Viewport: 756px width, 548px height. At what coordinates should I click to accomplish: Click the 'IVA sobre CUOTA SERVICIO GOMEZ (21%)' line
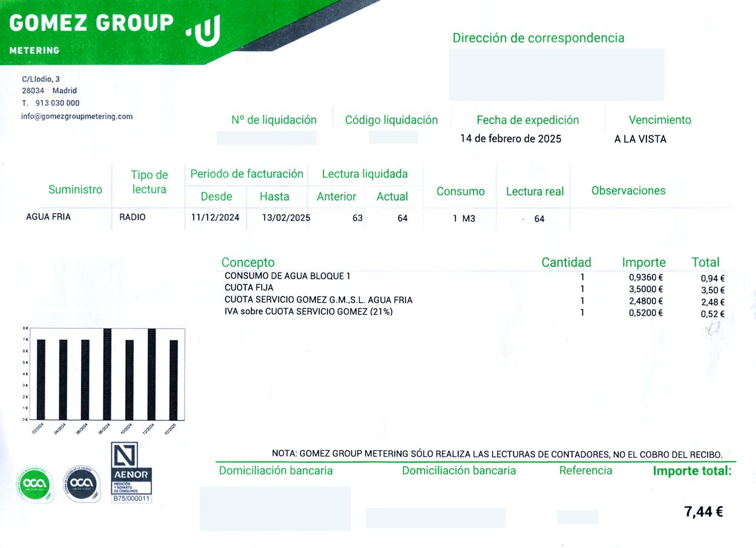308,312
